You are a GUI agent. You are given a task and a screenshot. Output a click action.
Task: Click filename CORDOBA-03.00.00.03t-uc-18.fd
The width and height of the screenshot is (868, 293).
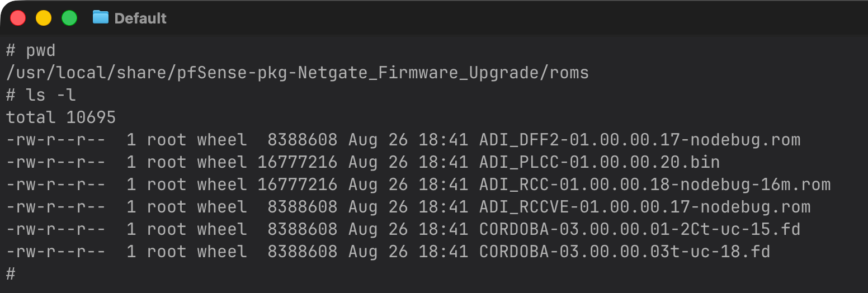click(x=624, y=252)
